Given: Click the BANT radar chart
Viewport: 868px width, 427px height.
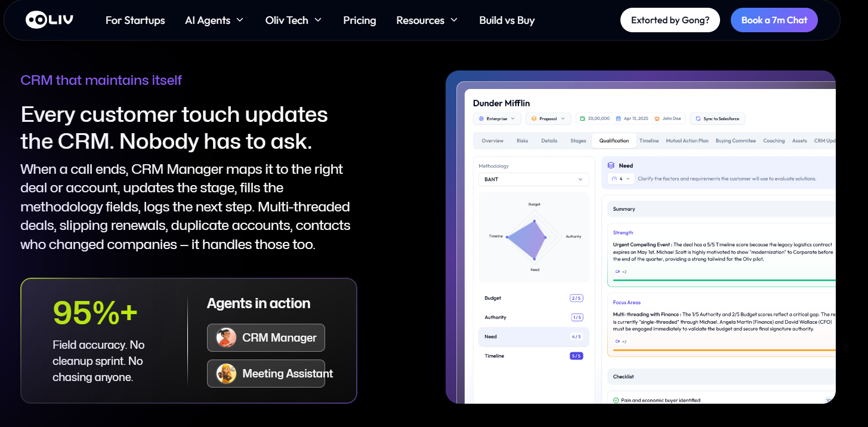Looking at the screenshot, I should pyautogui.click(x=535, y=237).
